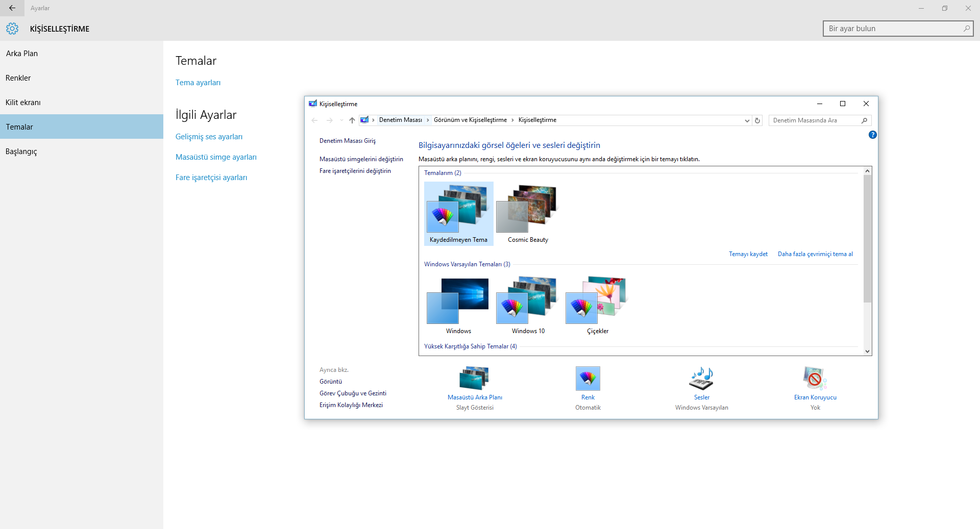The height and width of the screenshot is (529, 980).
Task: Click Denetim Masası Giriş link
Action: pyautogui.click(x=348, y=141)
